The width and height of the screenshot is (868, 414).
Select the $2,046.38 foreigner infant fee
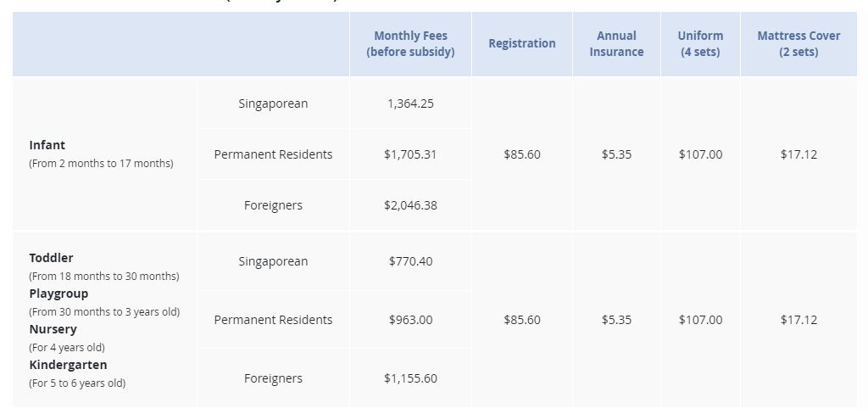(410, 205)
